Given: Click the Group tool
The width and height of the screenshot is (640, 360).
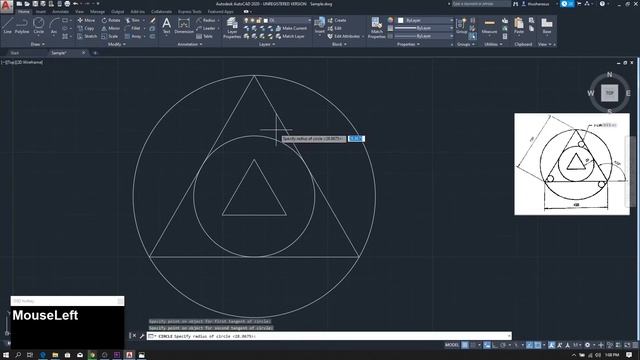Looking at the screenshot, I should click(461, 25).
